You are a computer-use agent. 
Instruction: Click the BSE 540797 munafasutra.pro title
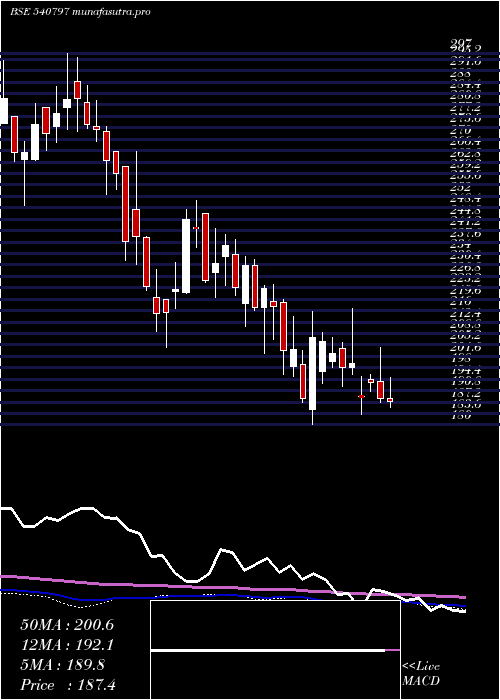(80, 12)
